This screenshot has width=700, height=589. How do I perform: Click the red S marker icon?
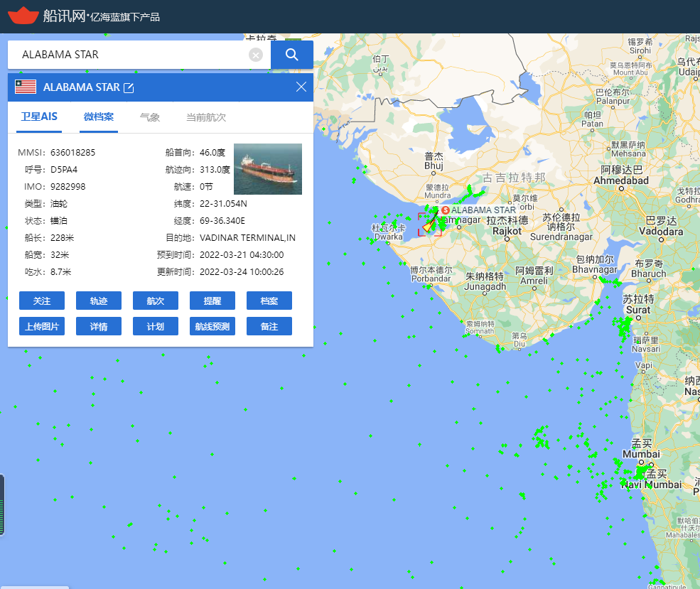click(445, 210)
